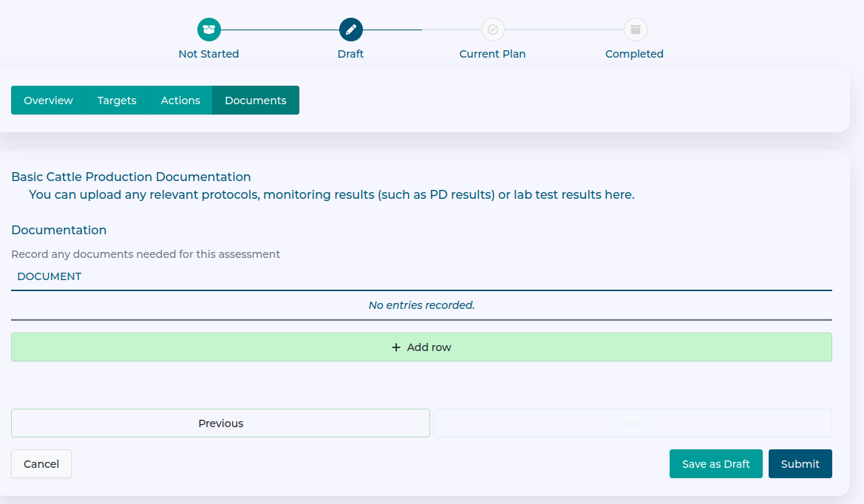Click the Current Plan checkmark icon
Viewport: 864px width, 504px height.
[493, 30]
